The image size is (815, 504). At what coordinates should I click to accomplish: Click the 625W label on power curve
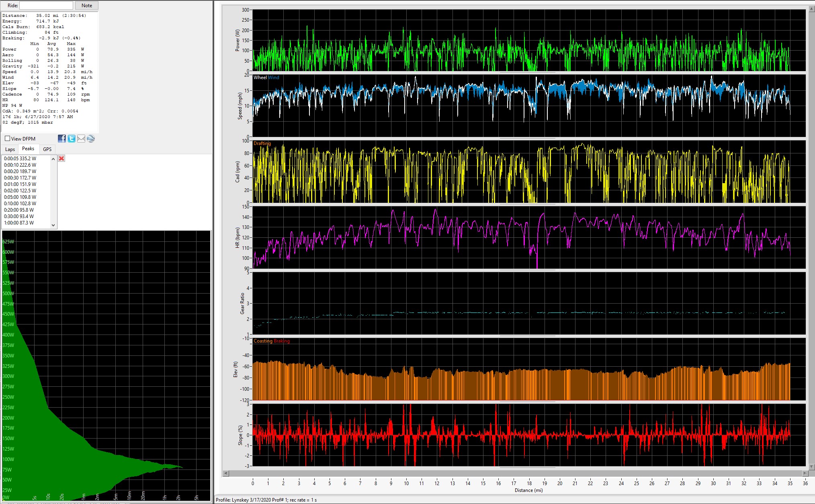(8, 242)
